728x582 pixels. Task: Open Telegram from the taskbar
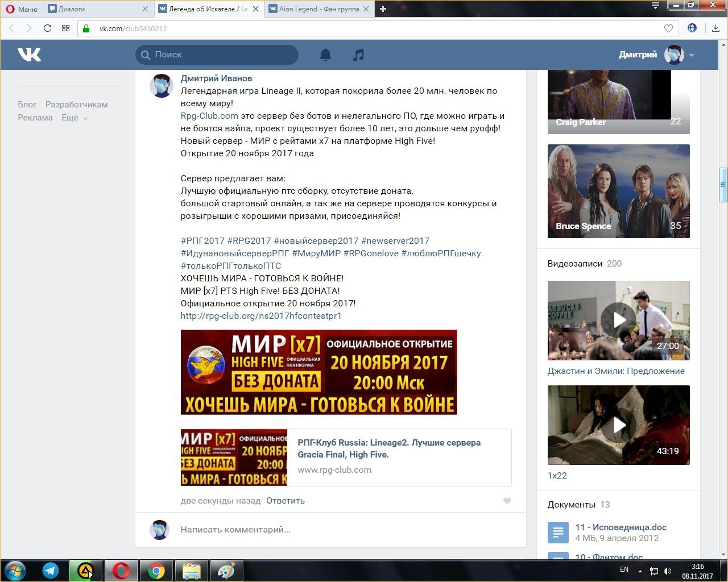pyautogui.click(x=51, y=571)
